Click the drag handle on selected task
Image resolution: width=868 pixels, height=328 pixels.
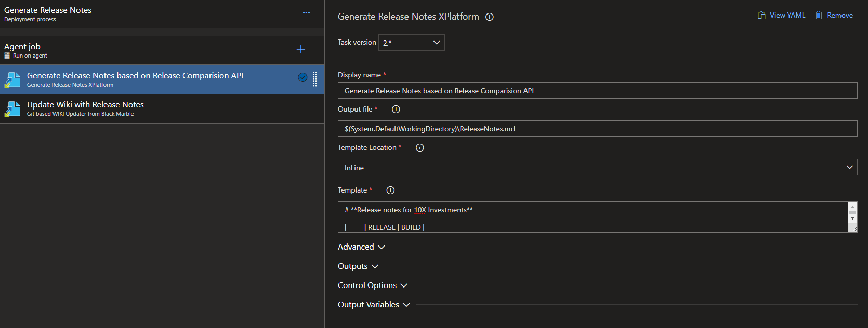tap(315, 79)
